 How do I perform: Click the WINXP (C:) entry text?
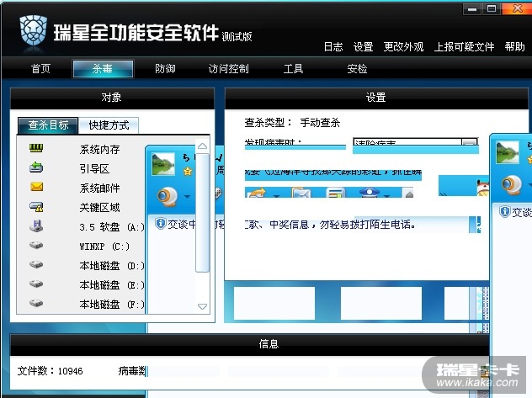pyautogui.click(x=104, y=247)
